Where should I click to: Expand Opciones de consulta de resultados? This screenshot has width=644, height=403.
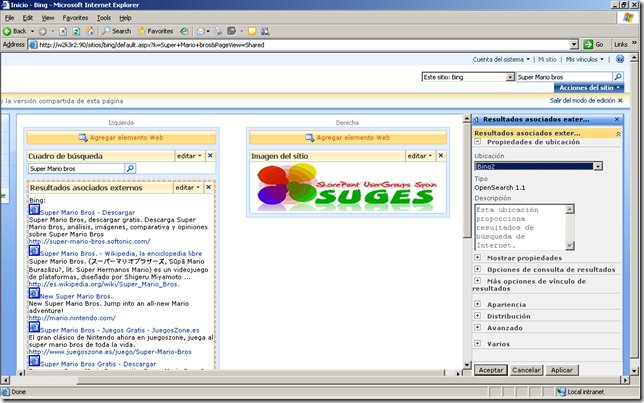478,269
